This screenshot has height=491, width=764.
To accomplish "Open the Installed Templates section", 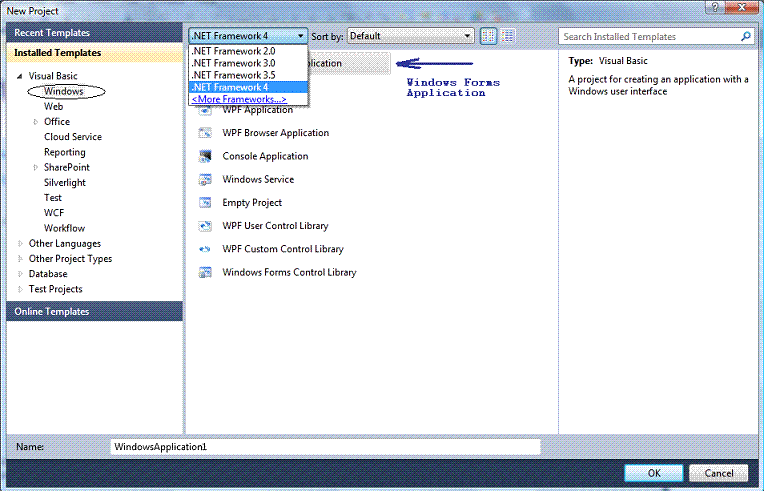I will [95, 53].
